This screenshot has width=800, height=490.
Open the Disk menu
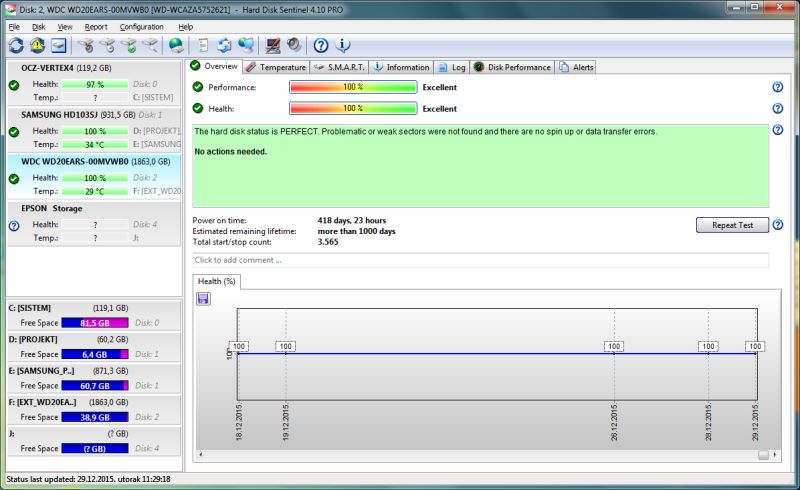point(38,26)
